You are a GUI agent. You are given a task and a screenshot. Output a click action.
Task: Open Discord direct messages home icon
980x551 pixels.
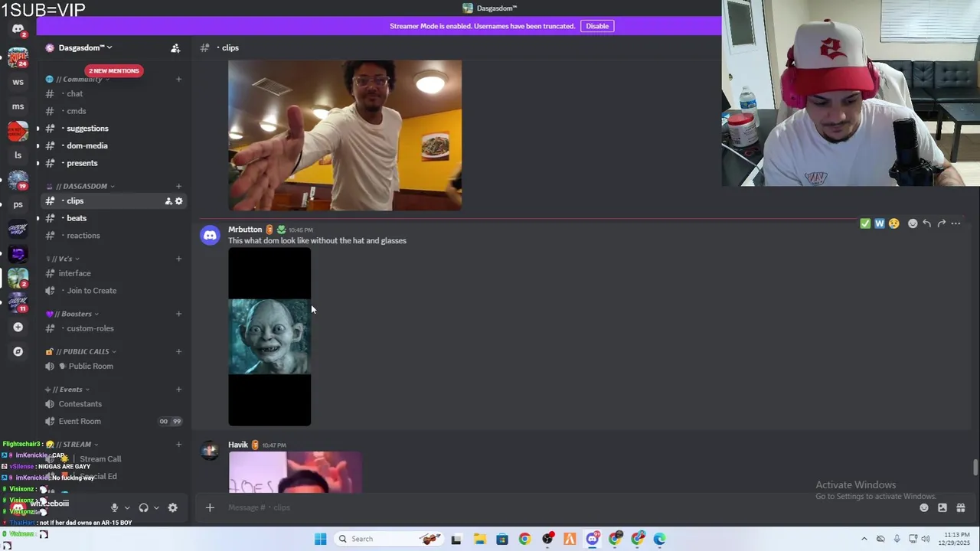(18, 29)
